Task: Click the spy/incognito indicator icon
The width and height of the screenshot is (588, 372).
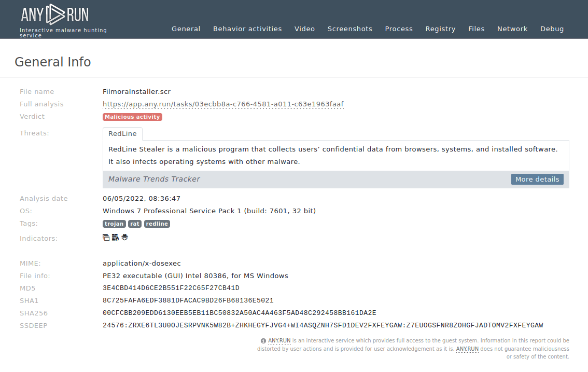Action: (124, 237)
